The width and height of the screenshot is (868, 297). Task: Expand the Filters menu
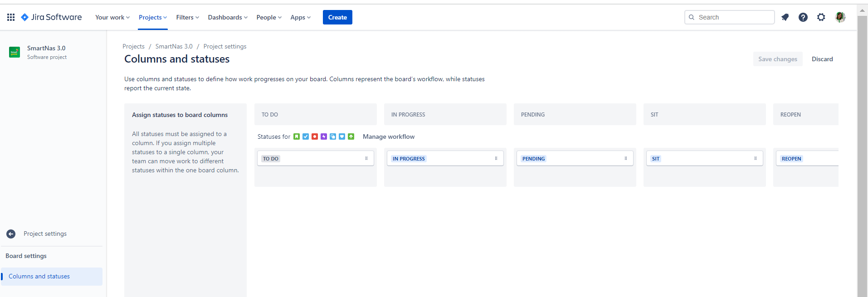tap(188, 17)
